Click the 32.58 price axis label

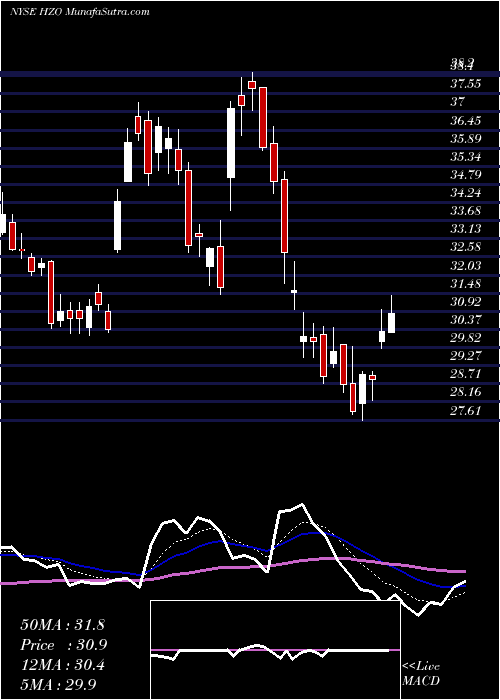[x=466, y=247]
